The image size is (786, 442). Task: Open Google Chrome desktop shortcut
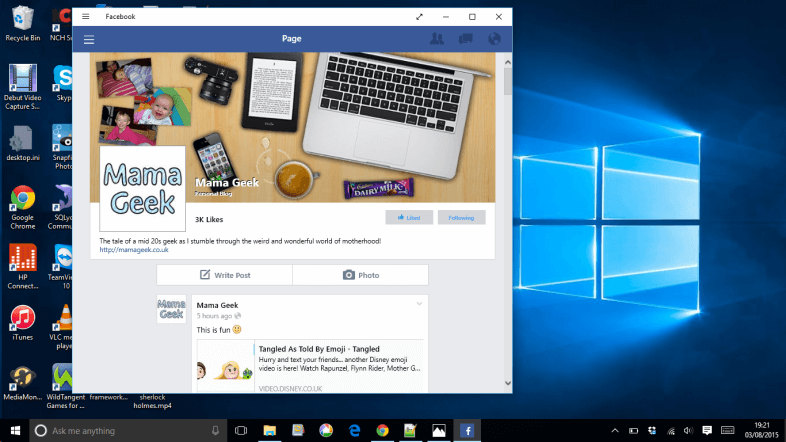(x=23, y=207)
